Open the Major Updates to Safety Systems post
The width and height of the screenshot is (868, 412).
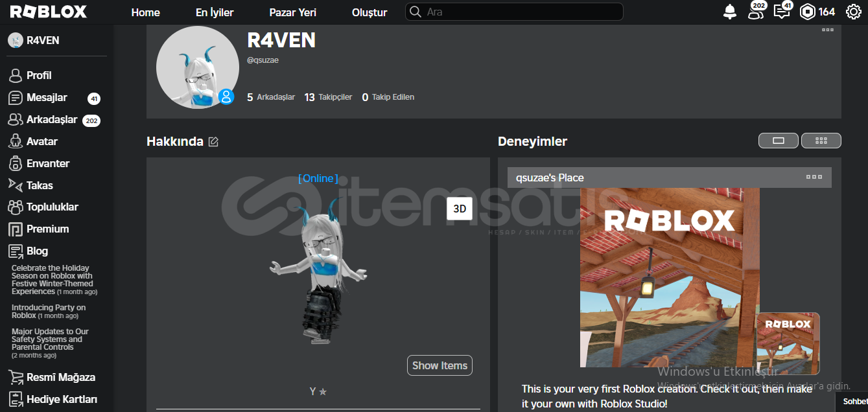coord(50,343)
